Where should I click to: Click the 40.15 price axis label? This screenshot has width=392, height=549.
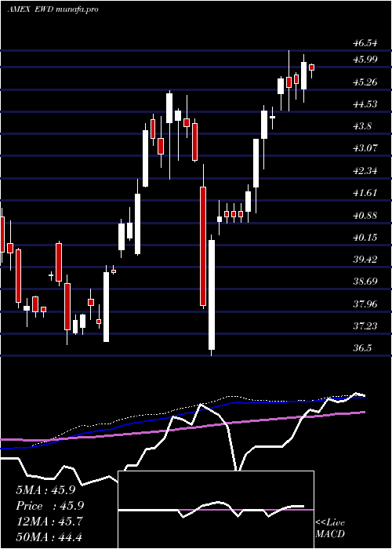[x=365, y=238]
